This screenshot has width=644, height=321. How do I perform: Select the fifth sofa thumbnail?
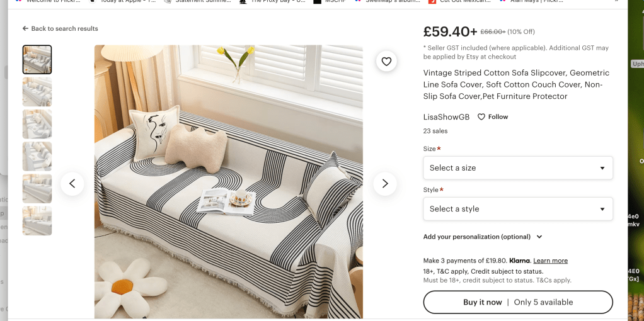tap(37, 188)
